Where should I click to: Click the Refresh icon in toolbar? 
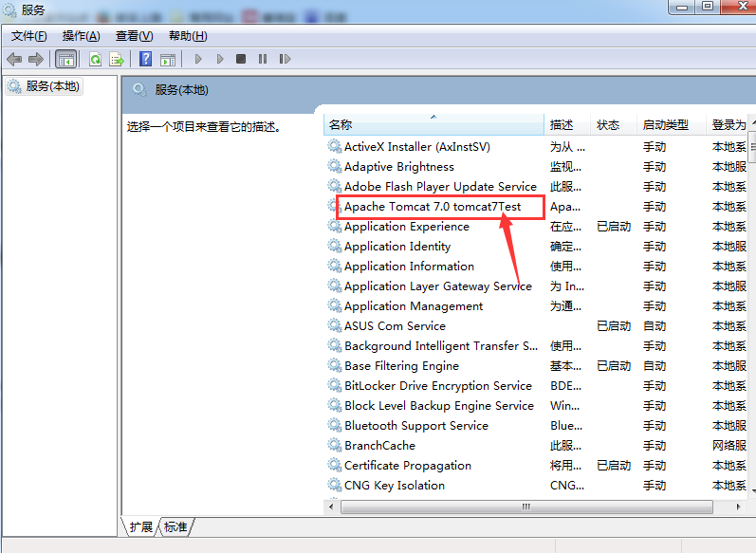point(95,59)
